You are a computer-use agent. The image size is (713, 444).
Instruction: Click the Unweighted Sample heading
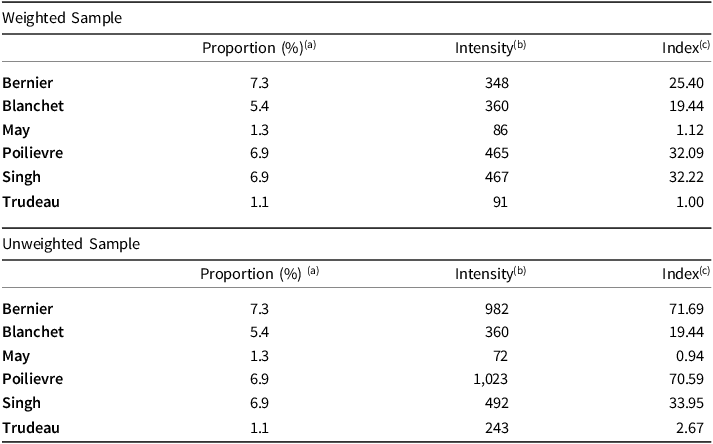[x=71, y=244]
